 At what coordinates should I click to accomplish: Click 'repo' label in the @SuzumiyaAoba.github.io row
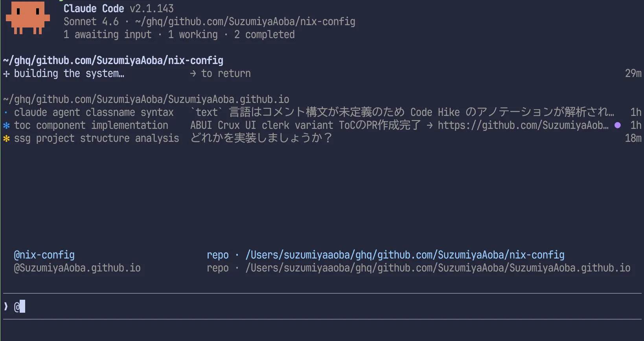point(218,268)
